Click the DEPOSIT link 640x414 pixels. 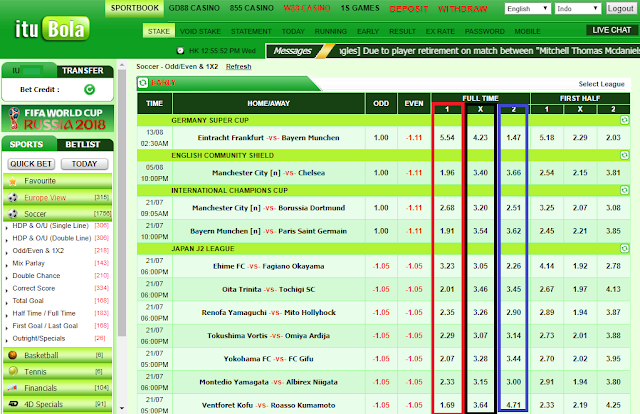click(x=409, y=9)
